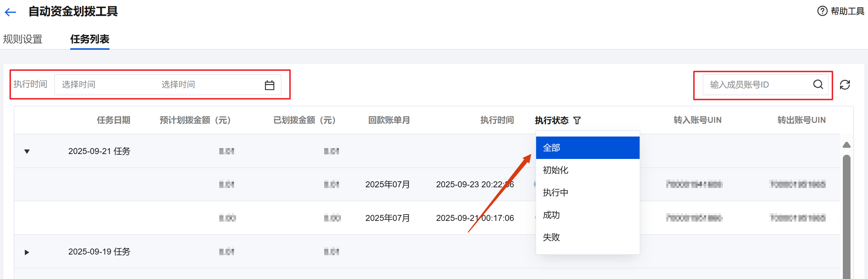
Task: Open the calendar date picker icon
Action: (269, 85)
